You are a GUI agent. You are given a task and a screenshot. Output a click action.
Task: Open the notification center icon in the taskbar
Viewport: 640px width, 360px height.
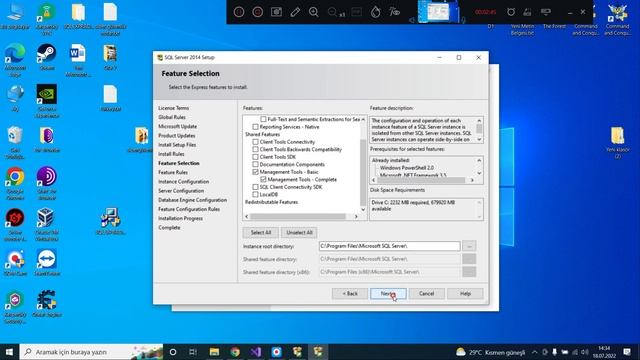tap(627, 352)
